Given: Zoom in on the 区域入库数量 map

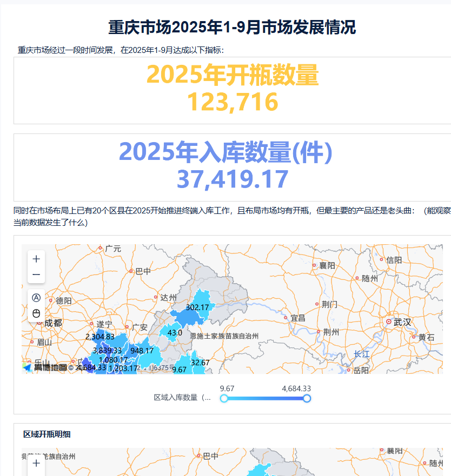Looking at the screenshot, I should pyautogui.click(x=36, y=259).
